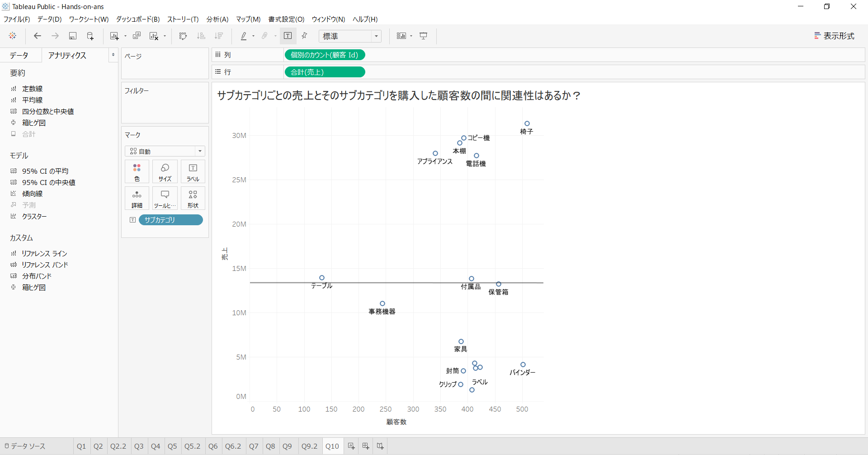Image resolution: width=868 pixels, height=455 pixels.
Task: Click the サイズ marks card button
Action: point(165,171)
